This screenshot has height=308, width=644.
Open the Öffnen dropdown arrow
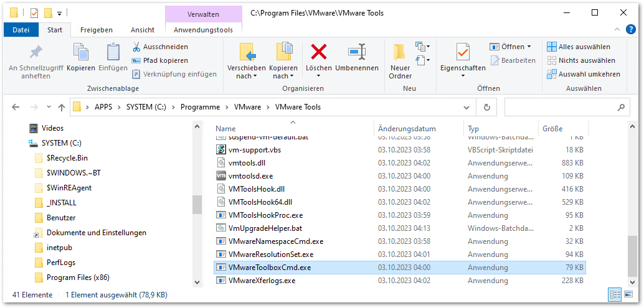coord(529,47)
